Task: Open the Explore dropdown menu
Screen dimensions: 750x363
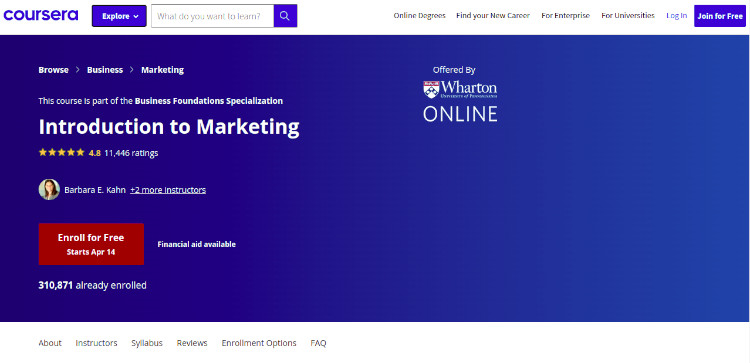Action: click(119, 16)
